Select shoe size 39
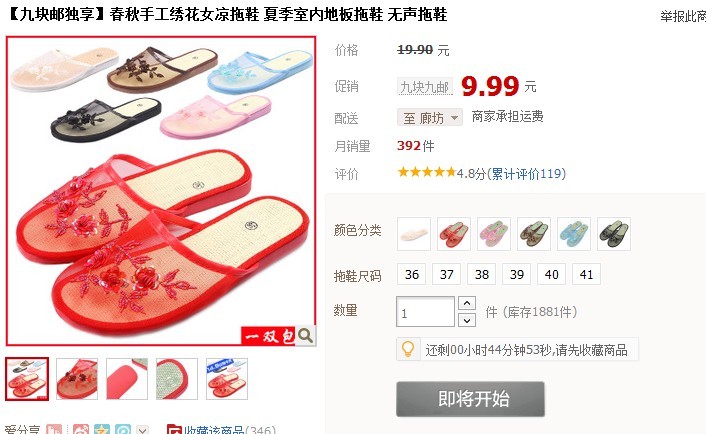706x434 pixels. click(516, 274)
